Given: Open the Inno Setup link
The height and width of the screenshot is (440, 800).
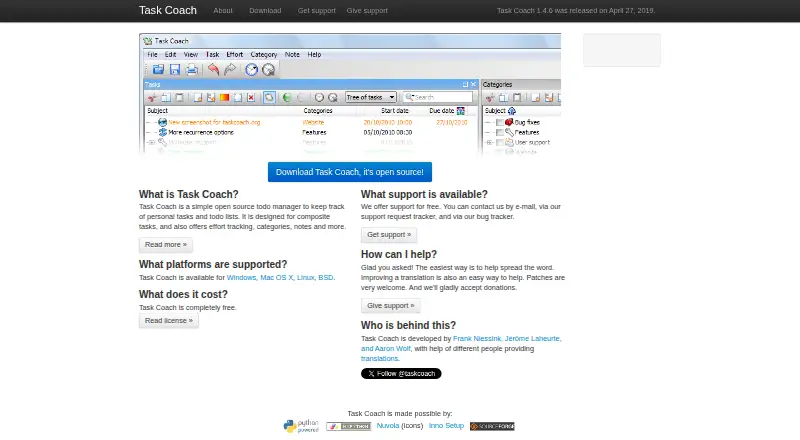Looking at the screenshot, I should point(446,425).
